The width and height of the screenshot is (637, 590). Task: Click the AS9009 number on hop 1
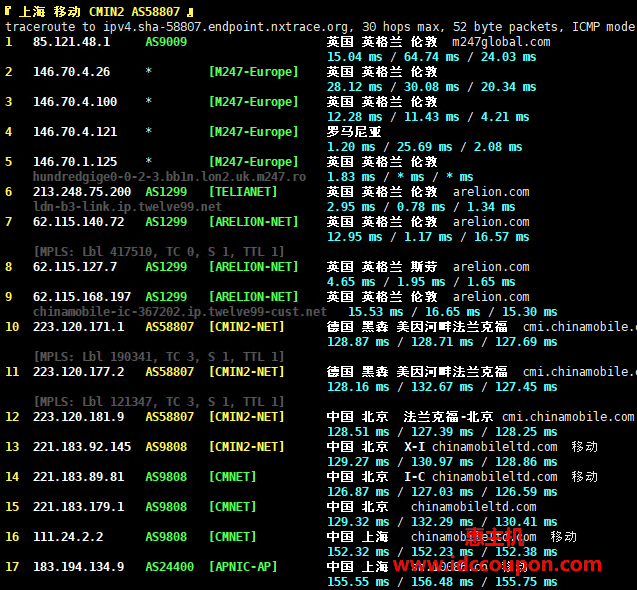click(166, 42)
